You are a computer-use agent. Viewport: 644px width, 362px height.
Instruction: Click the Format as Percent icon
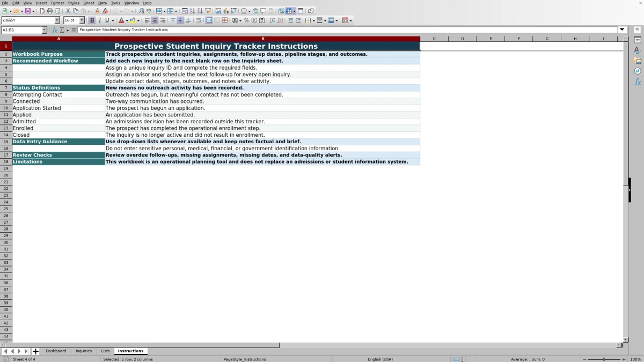point(246,20)
